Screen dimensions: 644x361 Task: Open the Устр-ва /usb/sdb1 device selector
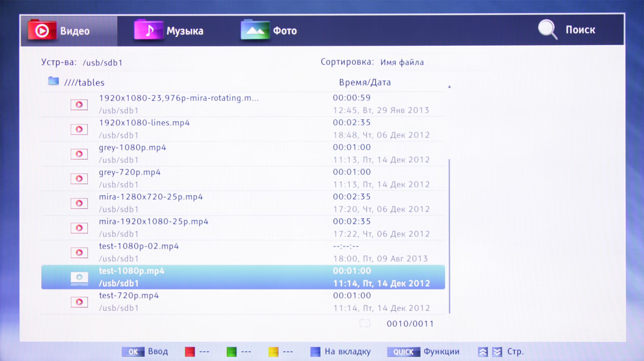tap(137, 63)
